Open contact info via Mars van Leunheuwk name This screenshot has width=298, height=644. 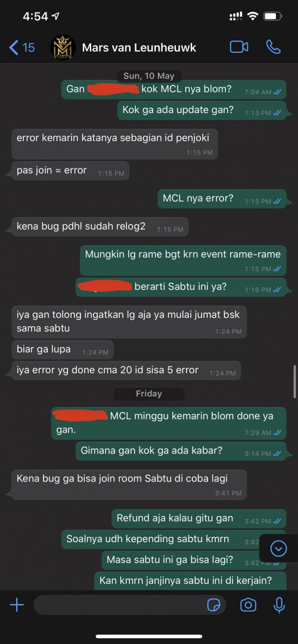tap(139, 48)
